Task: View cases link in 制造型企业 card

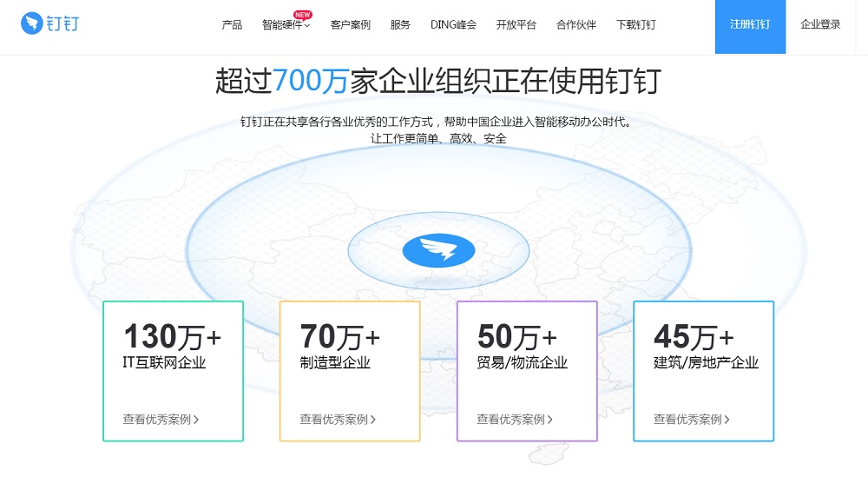Action: coord(338,420)
